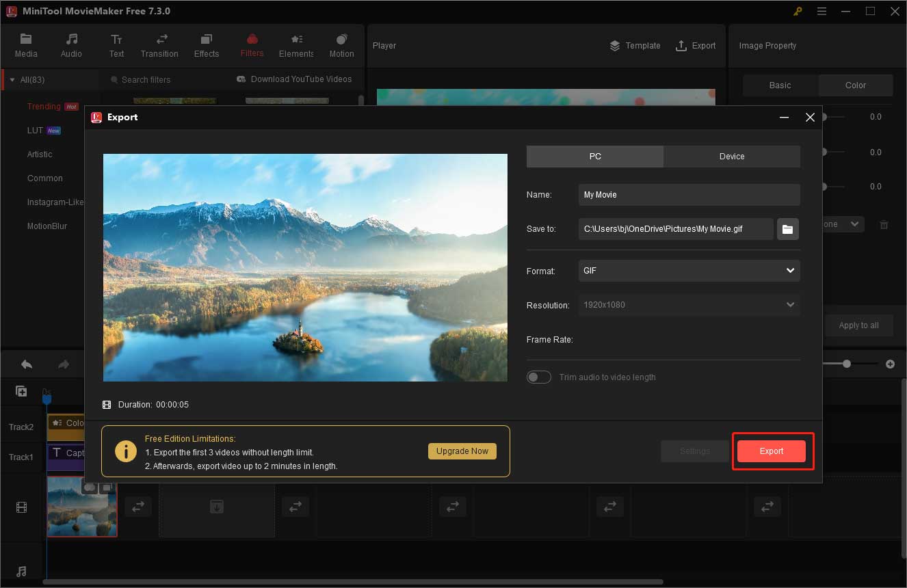
Task: Select the yellow filter clip on Track2
Action: [x=66, y=427]
